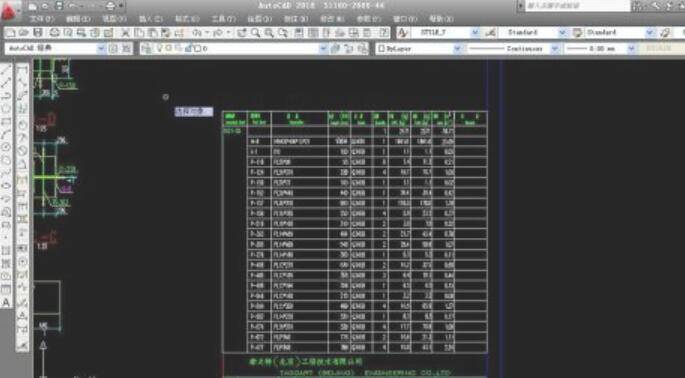This screenshot has height=378, width=685.
Task: Click the Undo arrow in quick access bar
Action: point(73,6)
